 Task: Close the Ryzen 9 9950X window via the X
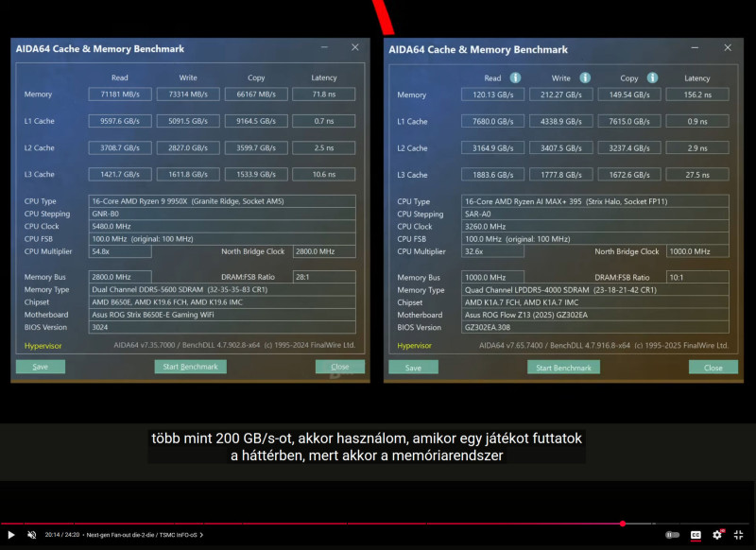click(355, 47)
